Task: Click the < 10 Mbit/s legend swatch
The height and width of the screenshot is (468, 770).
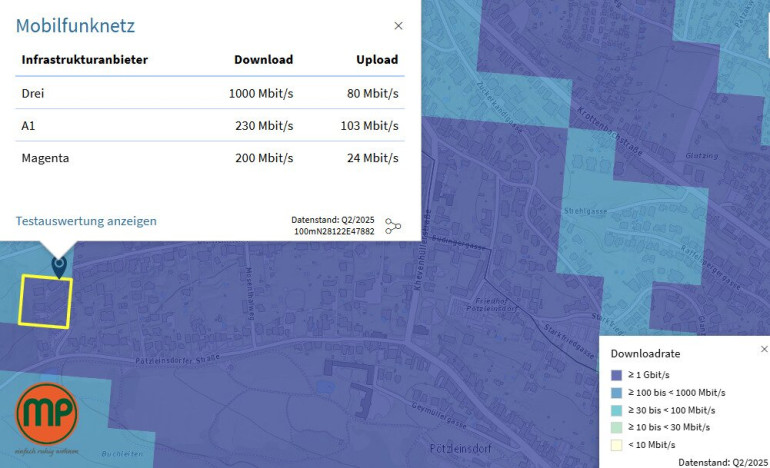Action: pos(616,444)
